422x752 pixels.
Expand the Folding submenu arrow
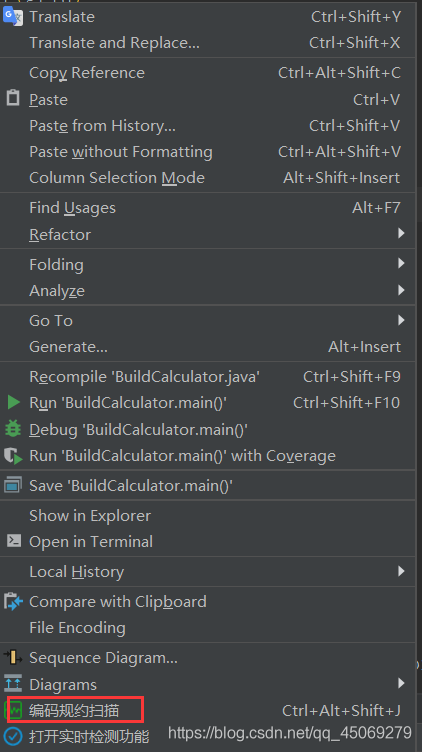[x=401, y=263]
